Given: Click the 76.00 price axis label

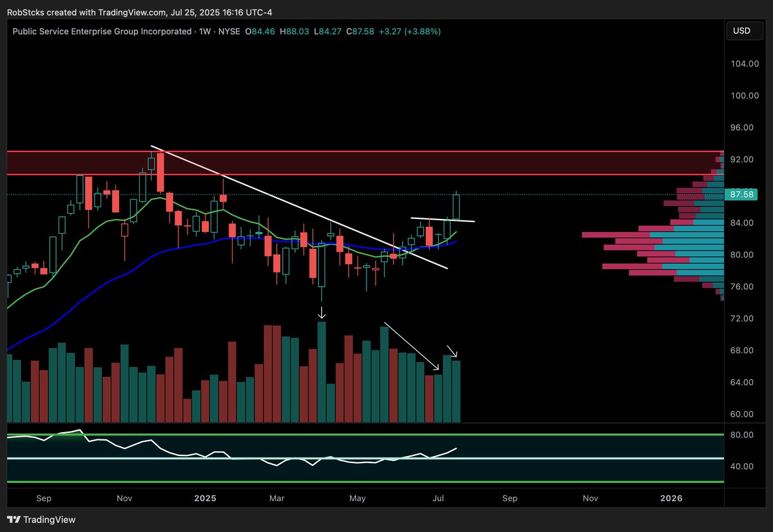Looking at the screenshot, I should point(743,287).
